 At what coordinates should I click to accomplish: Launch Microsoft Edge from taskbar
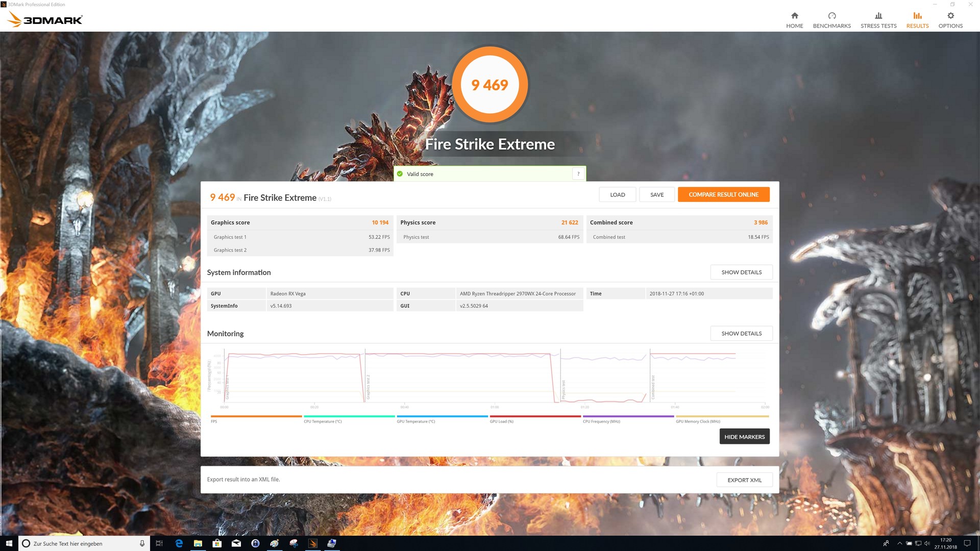tap(179, 543)
